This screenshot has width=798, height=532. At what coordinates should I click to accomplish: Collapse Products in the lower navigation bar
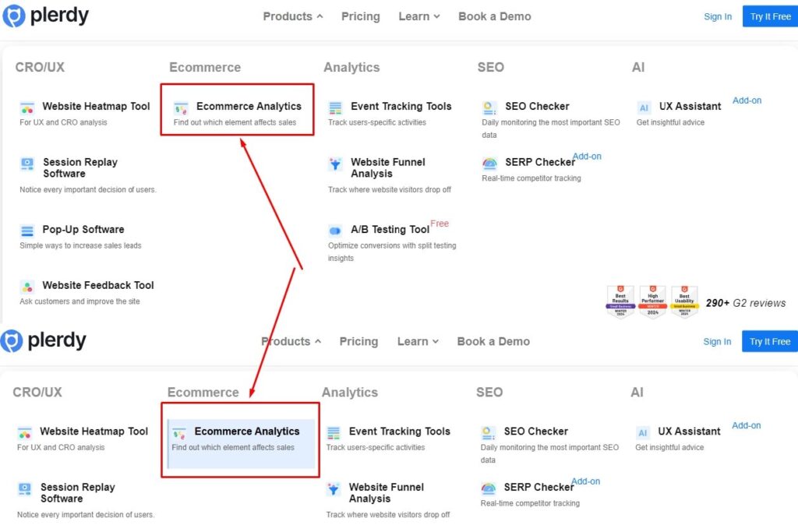click(x=290, y=341)
